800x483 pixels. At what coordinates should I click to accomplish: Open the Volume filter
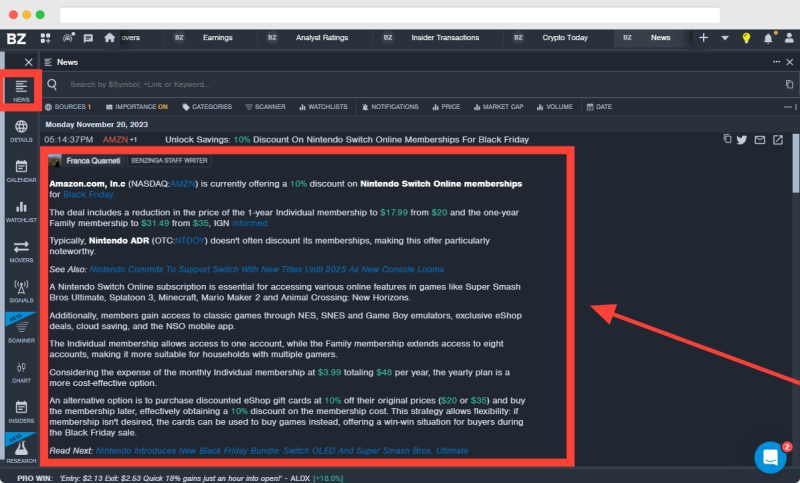pos(555,107)
